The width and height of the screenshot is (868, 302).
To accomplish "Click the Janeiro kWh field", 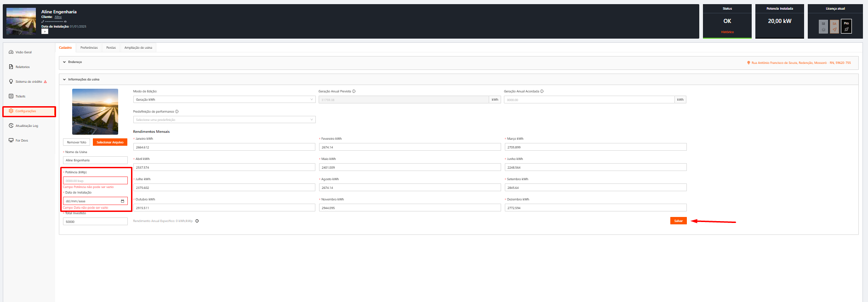I will 224,147.
